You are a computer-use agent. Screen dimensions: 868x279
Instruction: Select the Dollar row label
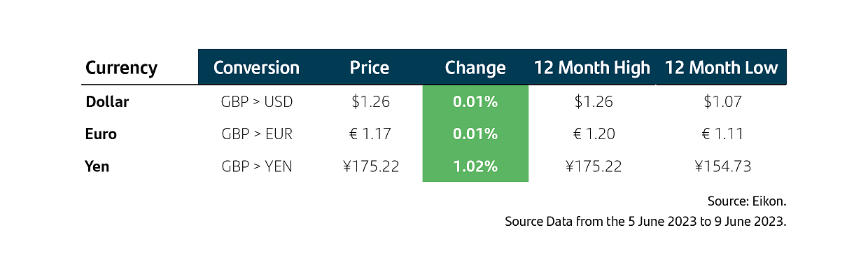[107, 101]
